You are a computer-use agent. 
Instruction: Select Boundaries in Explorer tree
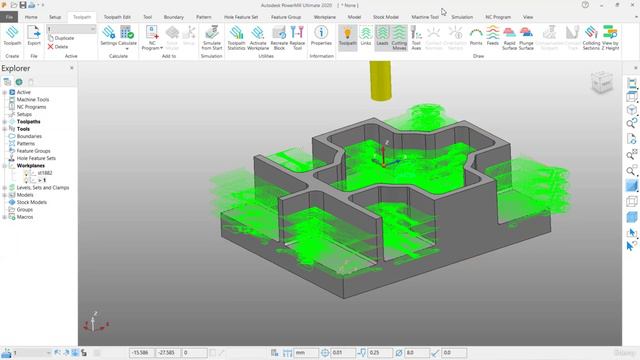click(29, 136)
